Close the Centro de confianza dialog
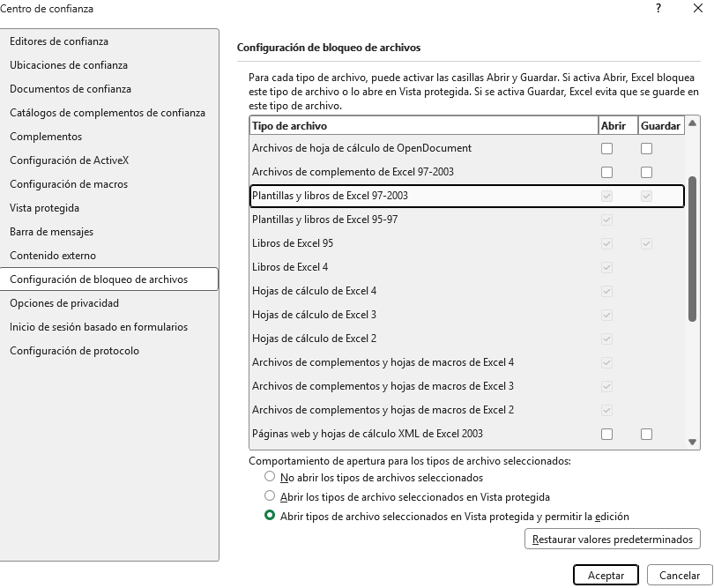The height and width of the screenshot is (588, 714). [x=698, y=9]
